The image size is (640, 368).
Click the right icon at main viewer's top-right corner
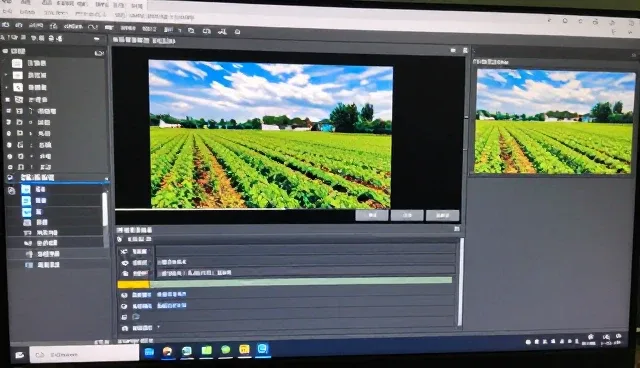[x=465, y=50]
